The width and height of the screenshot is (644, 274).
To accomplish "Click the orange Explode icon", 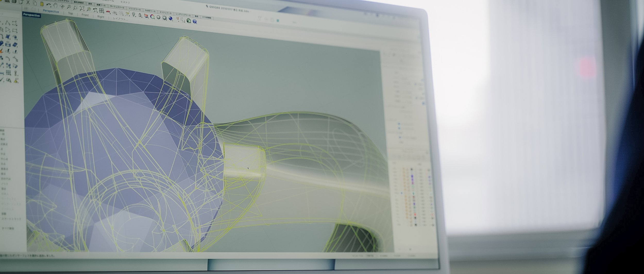I will [x=1, y=51].
